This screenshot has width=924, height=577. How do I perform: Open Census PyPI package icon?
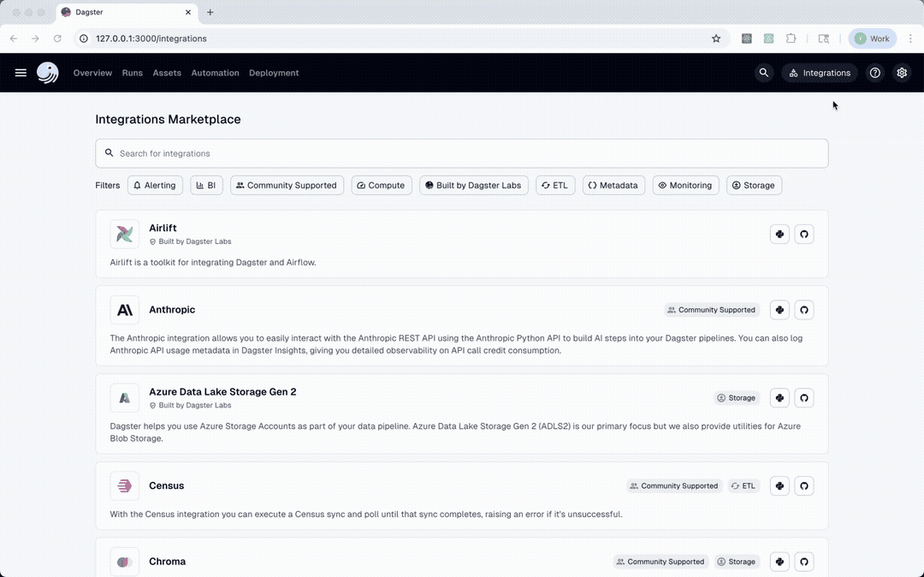coord(779,485)
